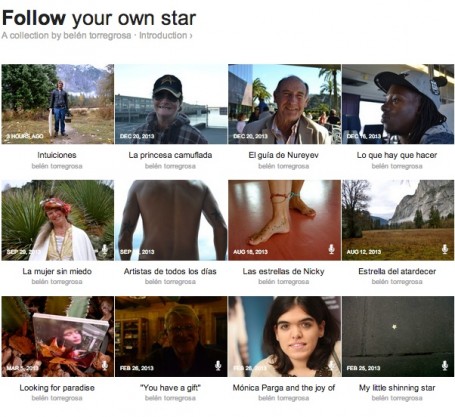
Task: Open El guía de Nureyev photo
Action: (x=284, y=104)
